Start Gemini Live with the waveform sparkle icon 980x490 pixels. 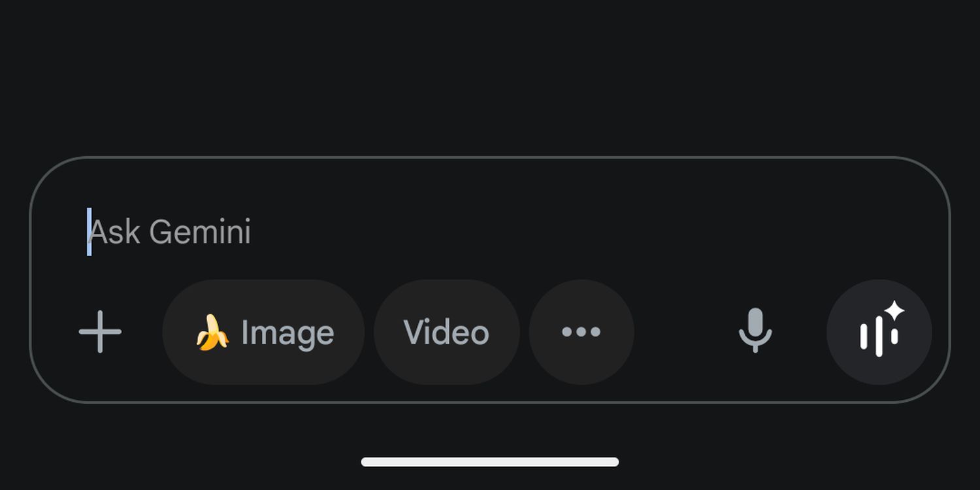click(x=879, y=332)
